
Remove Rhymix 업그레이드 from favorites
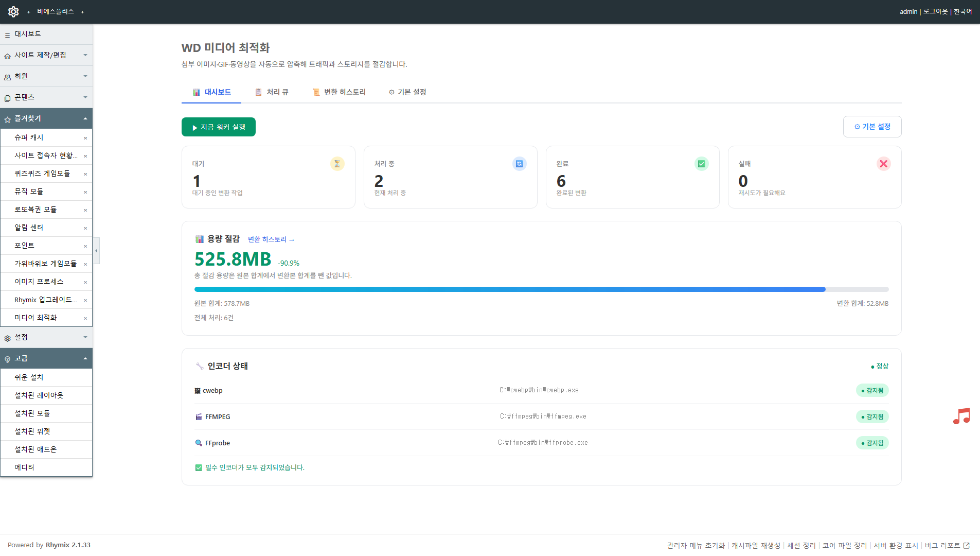click(x=85, y=300)
